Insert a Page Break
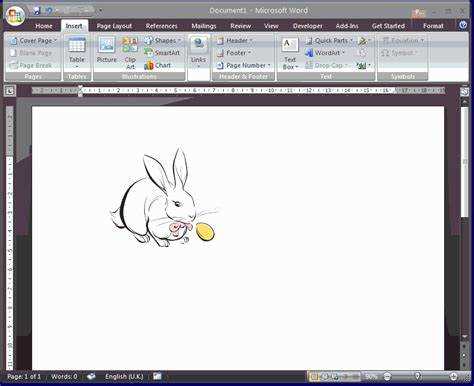The width and height of the screenshot is (474, 386). click(x=31, y=65)
